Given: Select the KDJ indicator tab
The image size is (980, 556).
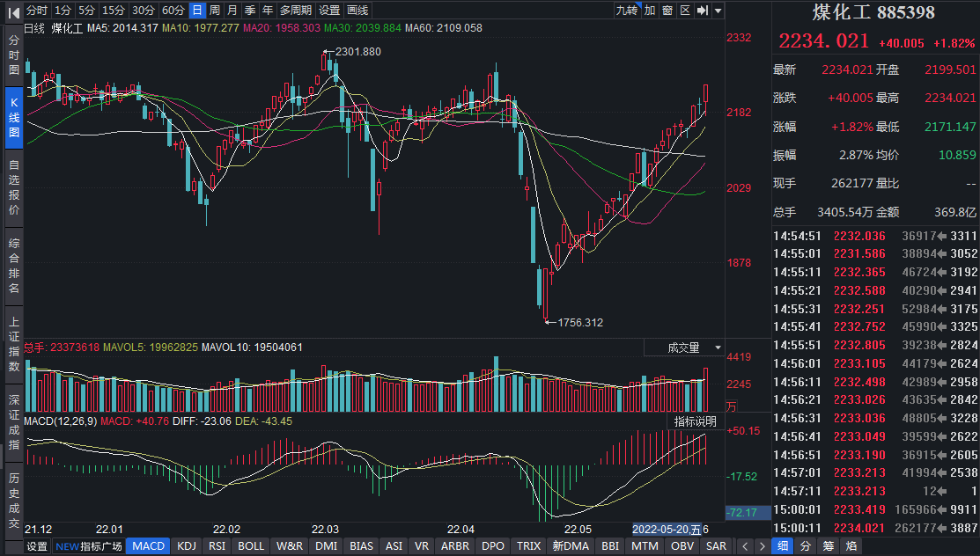Looking at the screenshot, I should [x=187, y=546].
